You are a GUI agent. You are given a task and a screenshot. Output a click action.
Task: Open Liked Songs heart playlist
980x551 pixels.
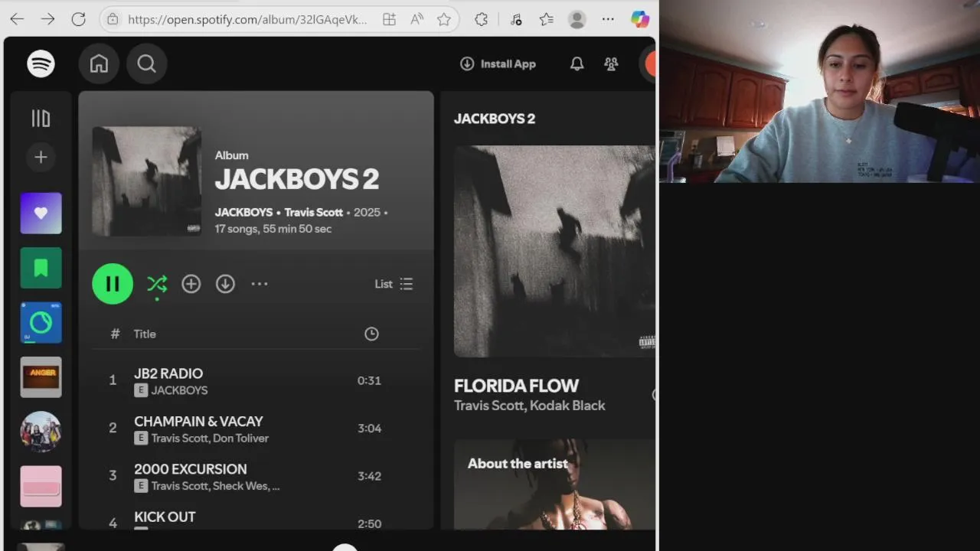41,213
